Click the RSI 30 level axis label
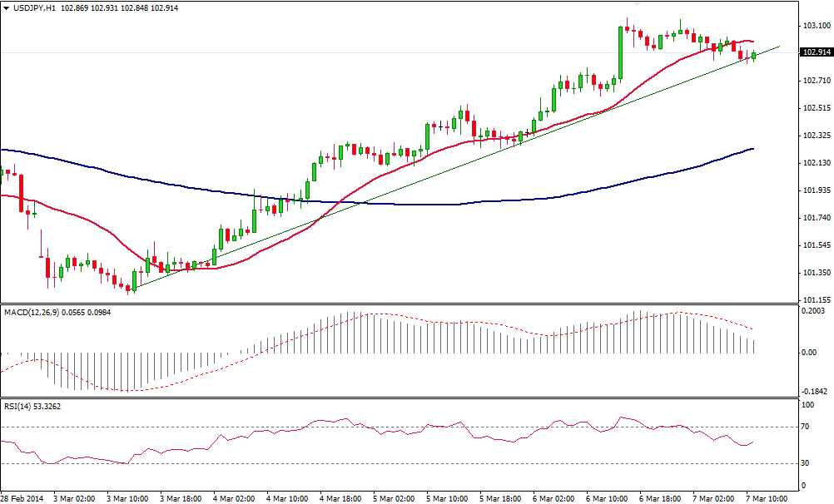834x504 pixels. click(x=806, y=462)
